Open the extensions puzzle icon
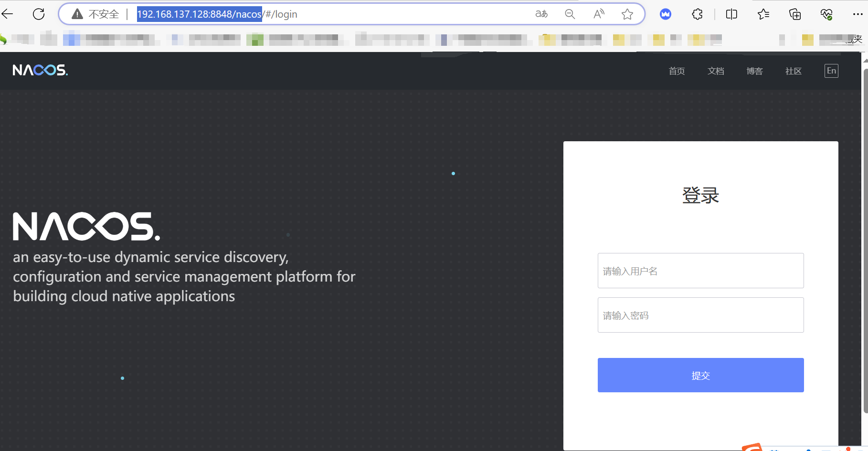The image size is (868, 451). click(697, 14)
